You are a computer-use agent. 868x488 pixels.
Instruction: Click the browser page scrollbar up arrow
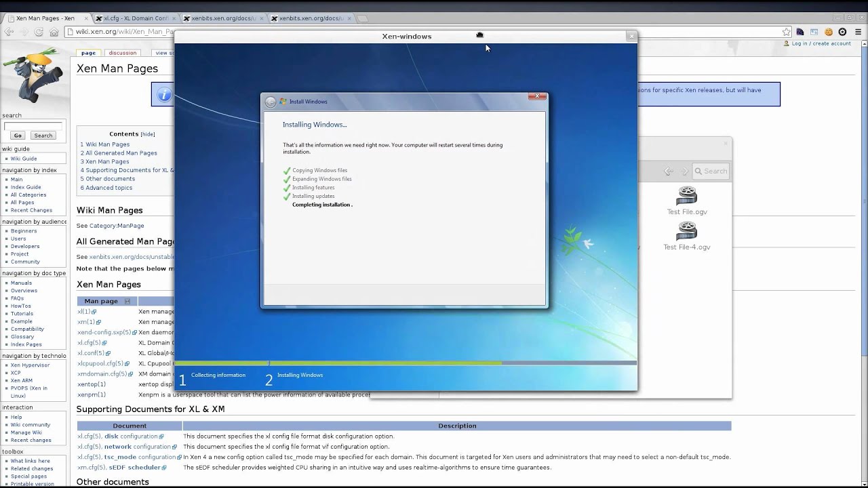[864, 43]
